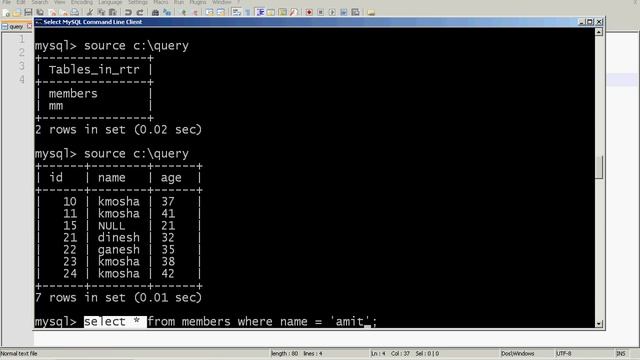Click the Open file toolbar icon
The image size is (640, 360).
pyautogui.click(x=17, y=12)
